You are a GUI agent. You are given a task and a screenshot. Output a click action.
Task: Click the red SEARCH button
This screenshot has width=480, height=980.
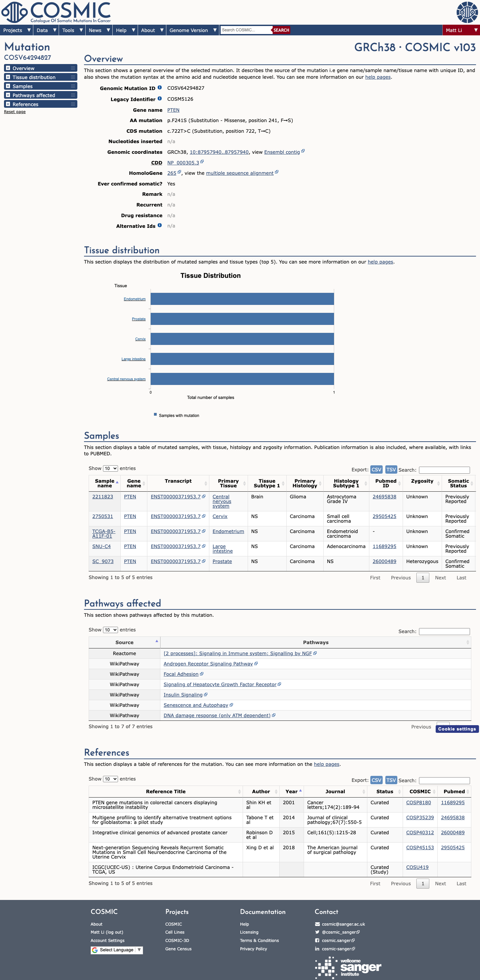281,30
